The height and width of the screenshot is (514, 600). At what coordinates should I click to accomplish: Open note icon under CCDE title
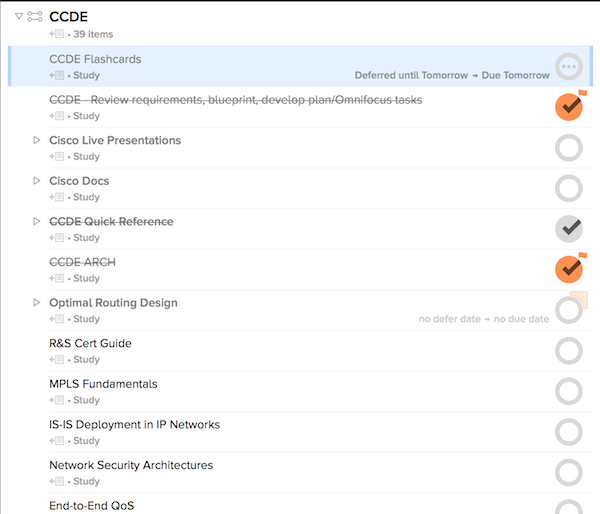[57, 34]
